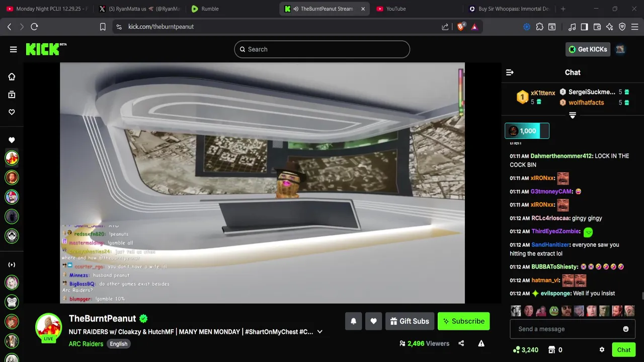Follow the channel with heart button
Screen dimensions: 644x362
click(373, 321)
